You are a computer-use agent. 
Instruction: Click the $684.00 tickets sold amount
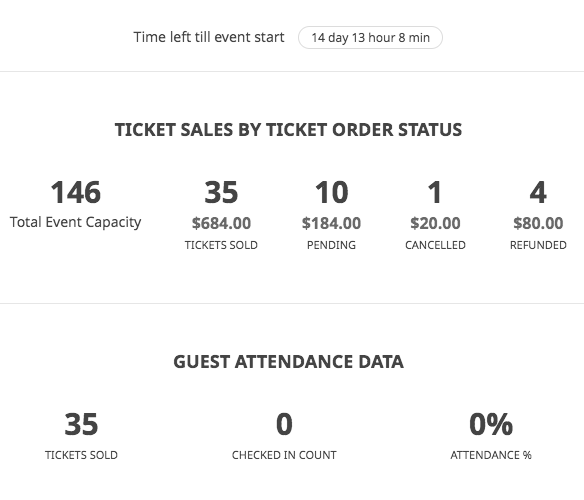tap(221, 223)
